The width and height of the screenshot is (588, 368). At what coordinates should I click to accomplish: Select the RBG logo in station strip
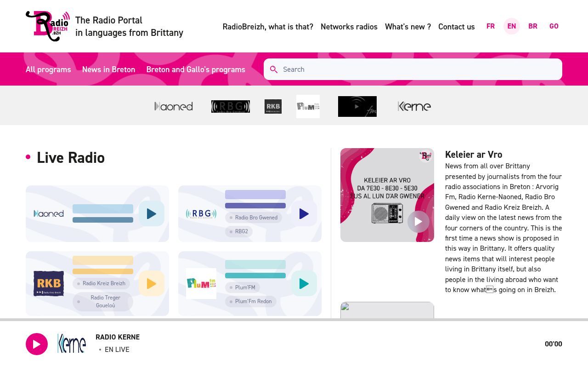[231, 107]
